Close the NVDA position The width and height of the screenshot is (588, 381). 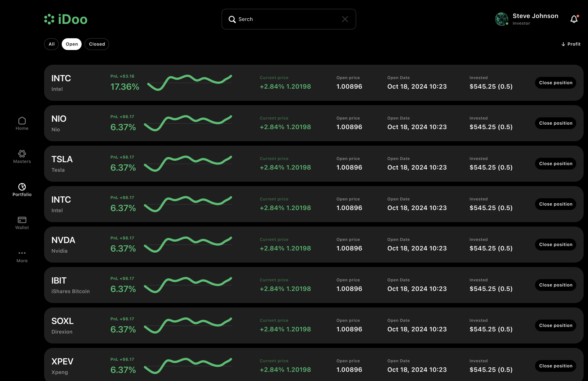pyautogui.click(x=555, y=245)
